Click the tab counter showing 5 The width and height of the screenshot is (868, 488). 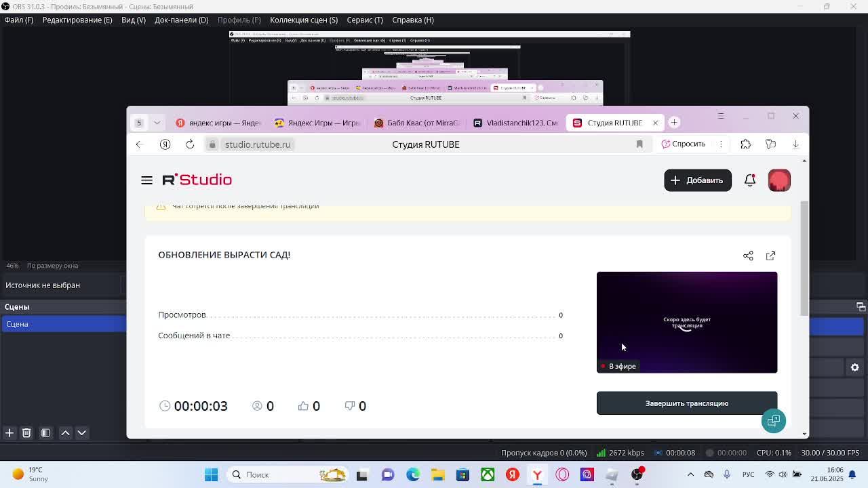tap(139, 123)
